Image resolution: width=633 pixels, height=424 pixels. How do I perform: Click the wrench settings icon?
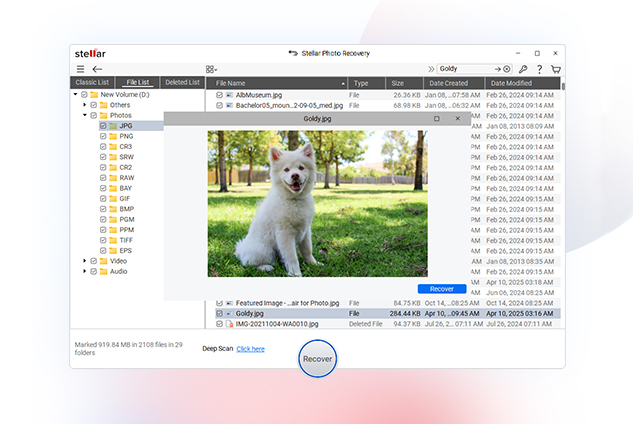523,69
